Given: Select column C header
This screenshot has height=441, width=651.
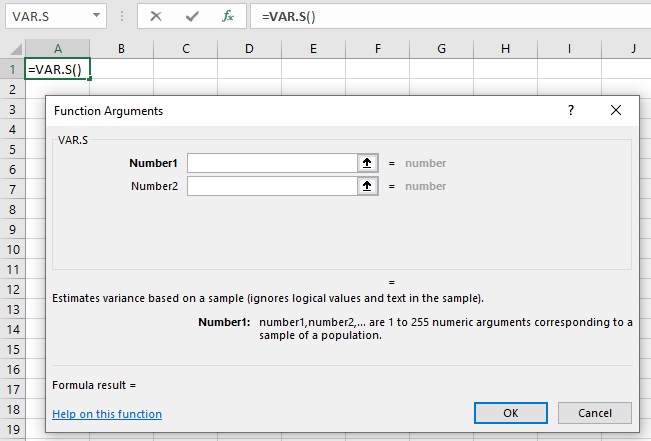Looking at the screenshot, I should point(186,49).
